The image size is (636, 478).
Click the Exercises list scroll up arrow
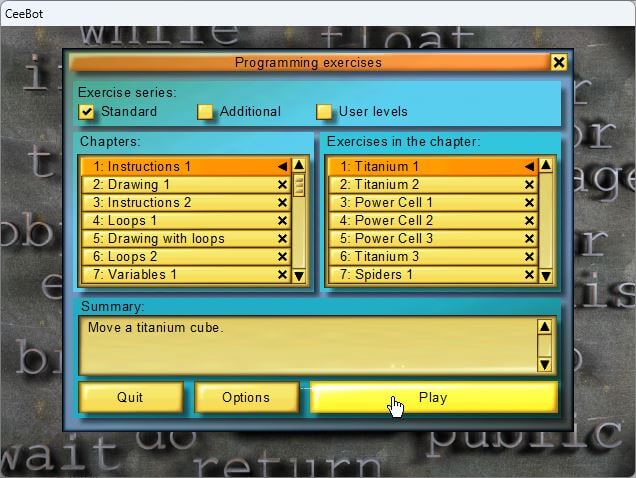pyautogui.click(x=546, y=165)
